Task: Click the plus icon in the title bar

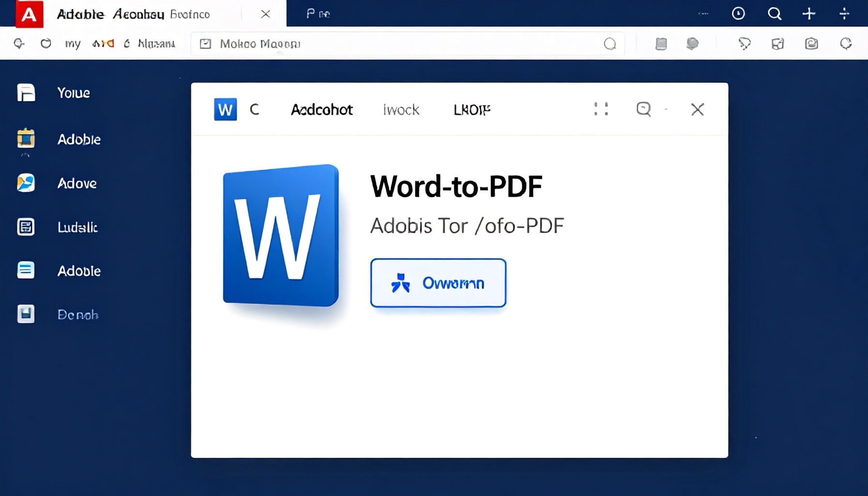Action: pyautogui.click(x=809, y=14)
